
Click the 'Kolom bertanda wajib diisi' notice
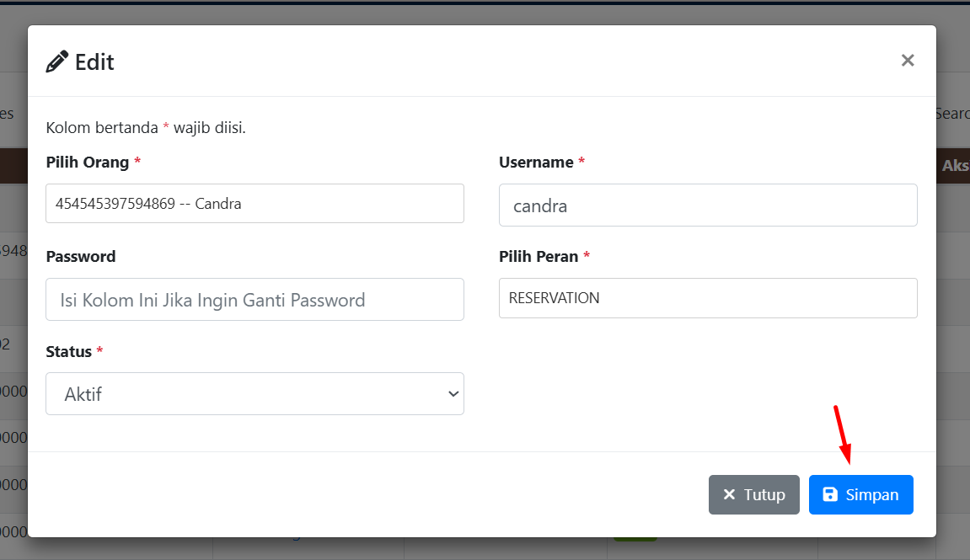(x=146, y=128)
